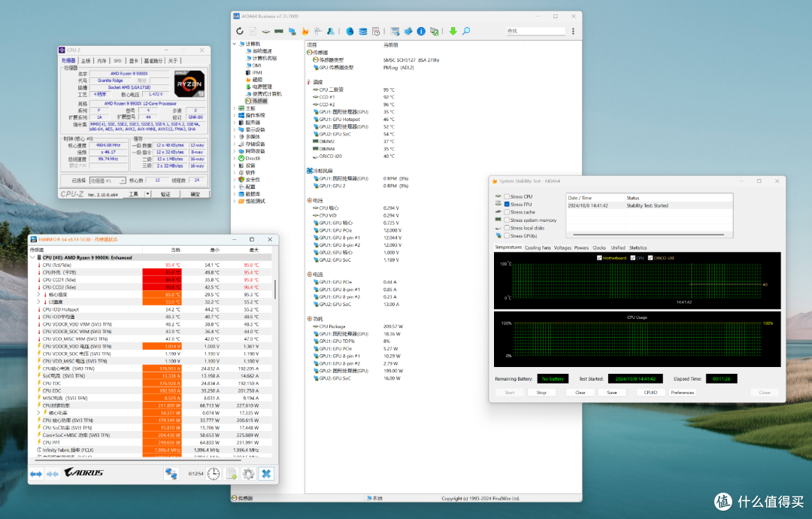Click the Refresh icon in AIDA64 toolbar
This screenshot has width=812, height=519.
(x=240, y=31)
